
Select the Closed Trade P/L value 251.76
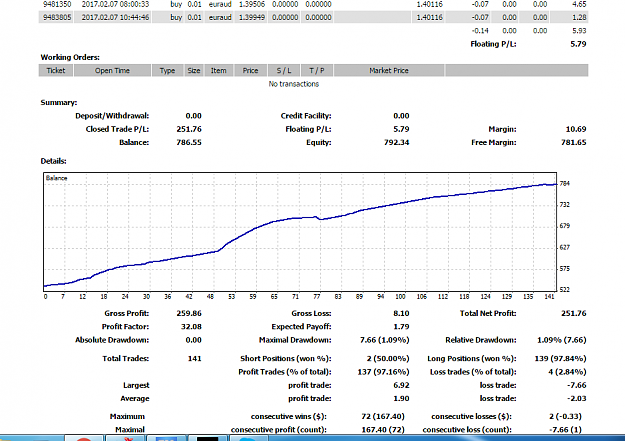pos(189,129)
